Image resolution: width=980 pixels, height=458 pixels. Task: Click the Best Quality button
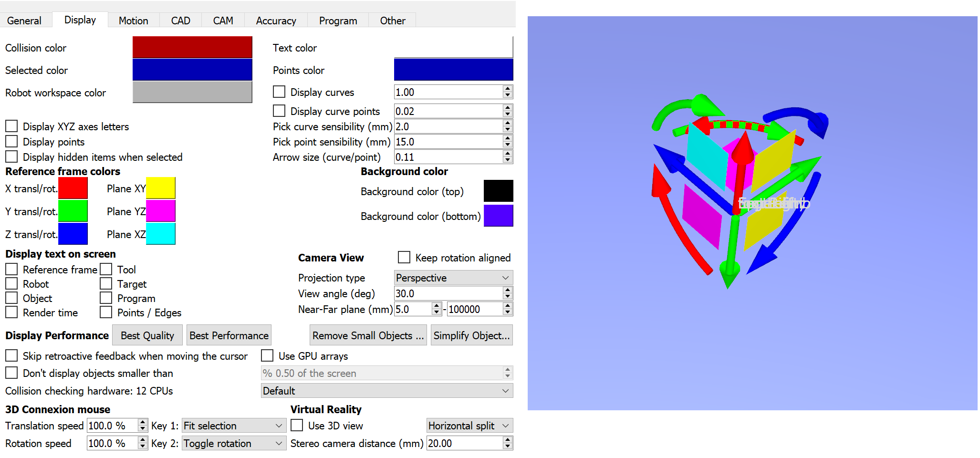pyautogui.click(x=147, y=335)
